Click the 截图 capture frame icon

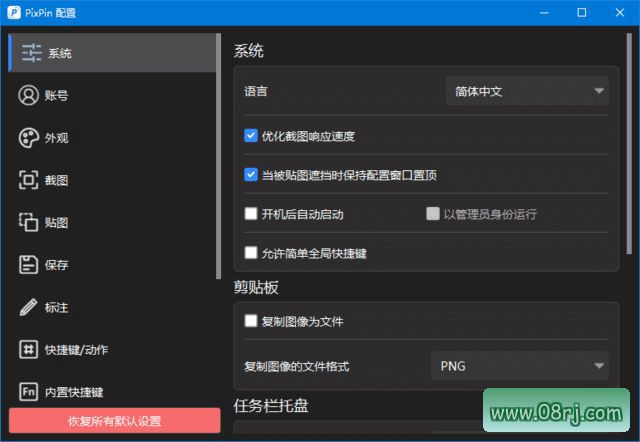28,180
